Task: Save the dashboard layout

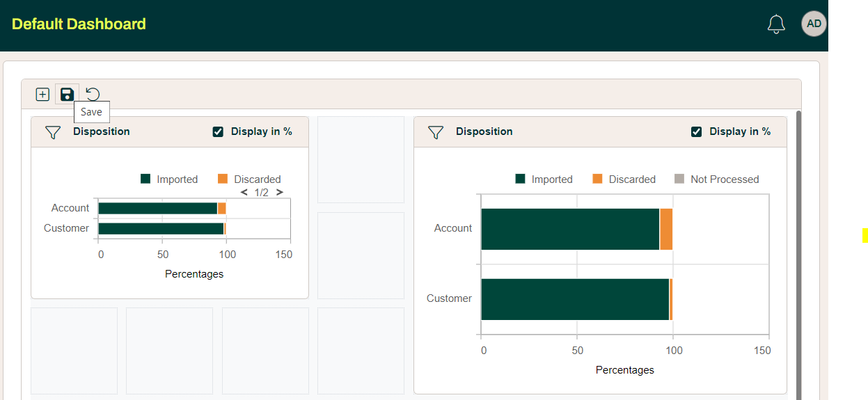Action: pyautogui.click(x=67, y=95)
